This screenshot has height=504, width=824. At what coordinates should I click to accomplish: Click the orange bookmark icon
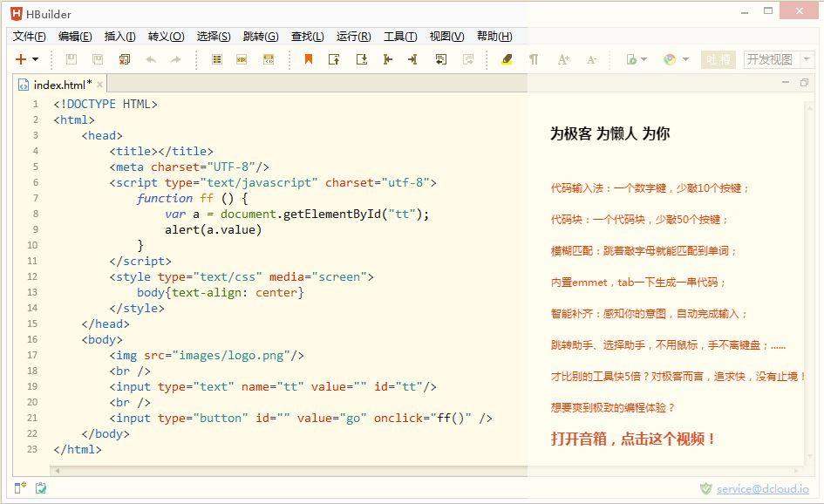click(309, 59)
